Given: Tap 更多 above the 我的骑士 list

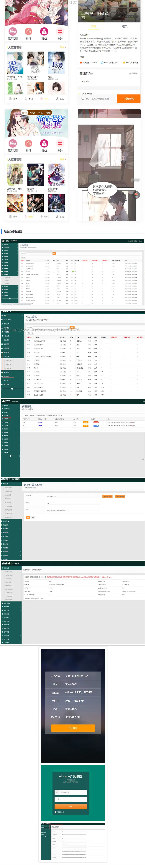Looking at the screenshot, I should coord(63,159).
